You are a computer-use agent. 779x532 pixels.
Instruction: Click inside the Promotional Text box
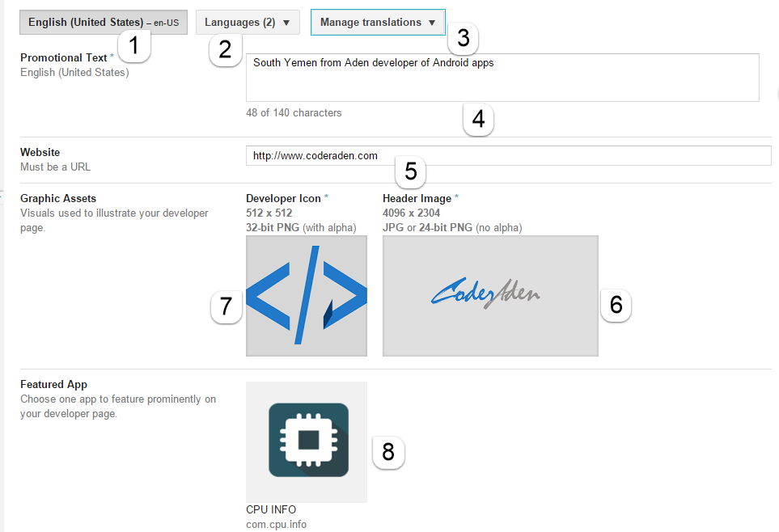point(502,78)
